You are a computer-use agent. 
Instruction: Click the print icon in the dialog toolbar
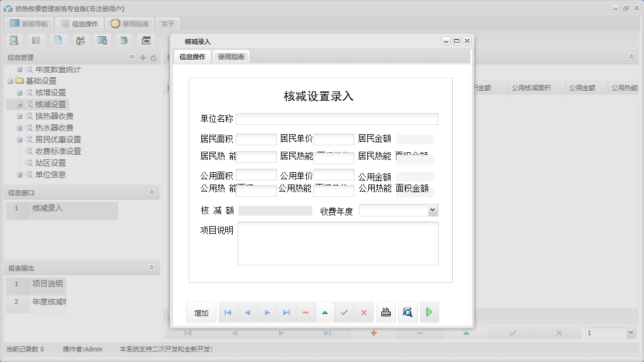pyautogui.click(x=386, y=312)
